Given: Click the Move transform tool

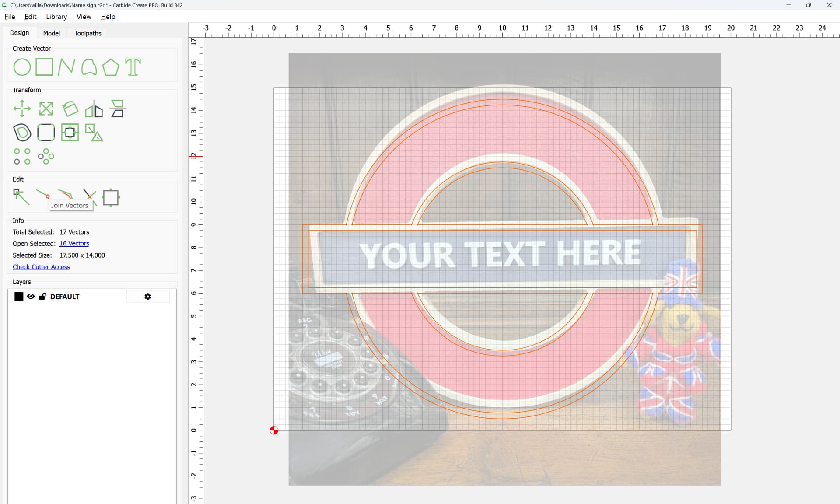Looking at the screenshot, I should point(22,108).
